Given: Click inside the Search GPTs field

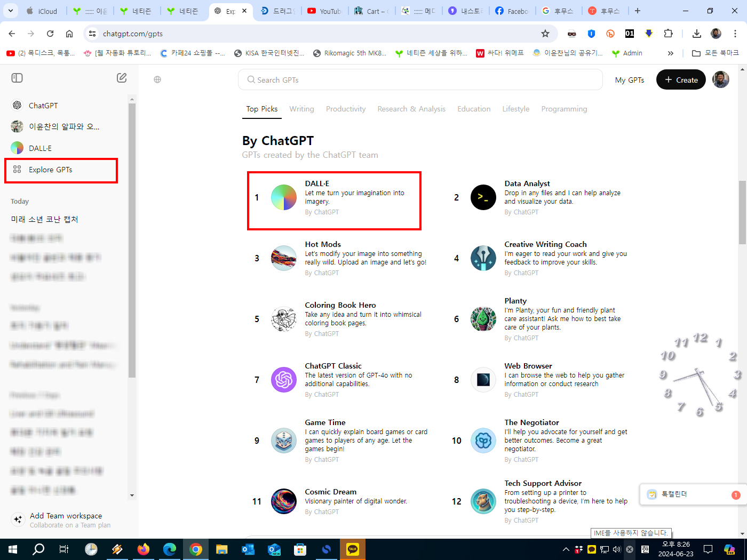Looking at the screenshot, I should point(420,79).
